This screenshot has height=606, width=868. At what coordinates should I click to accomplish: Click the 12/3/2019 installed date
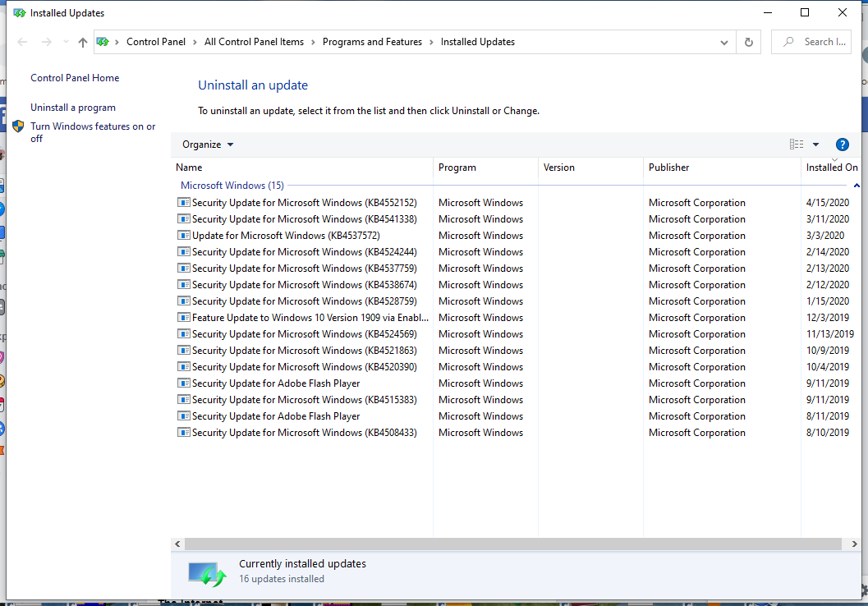pos(827,318)
